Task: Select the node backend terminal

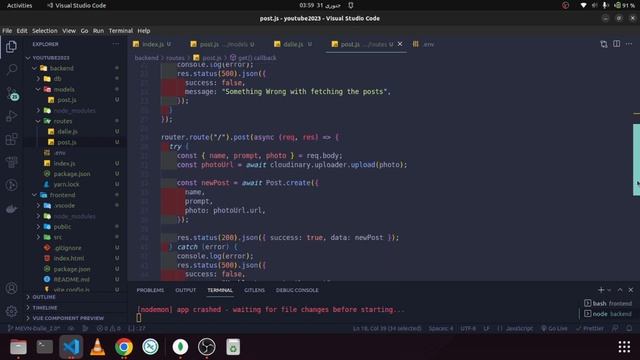Action: coord(608,314)
